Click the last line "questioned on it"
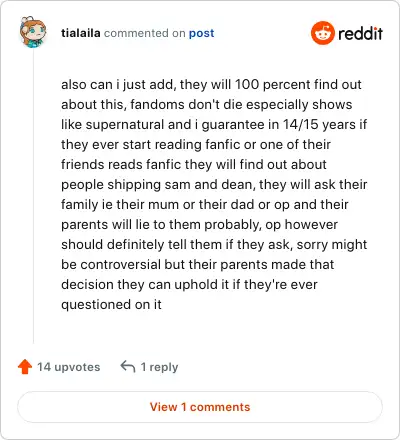Image resolution: width=400 pixels, height=440 pixels. [111, 305]
